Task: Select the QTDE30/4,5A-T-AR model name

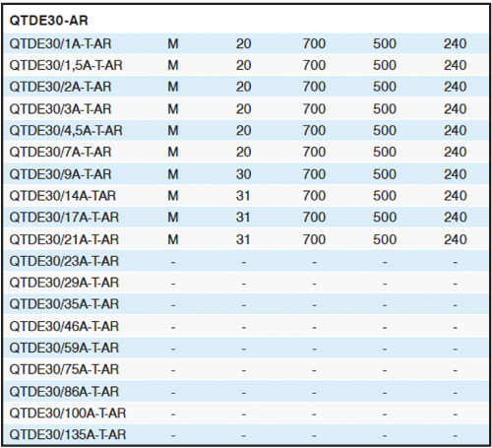Action: coord(66,131)
